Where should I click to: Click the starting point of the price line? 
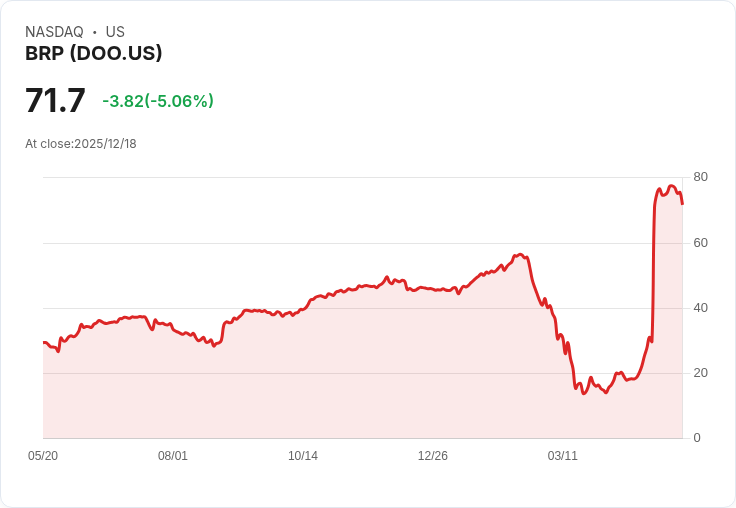click(x=43, y=343)
